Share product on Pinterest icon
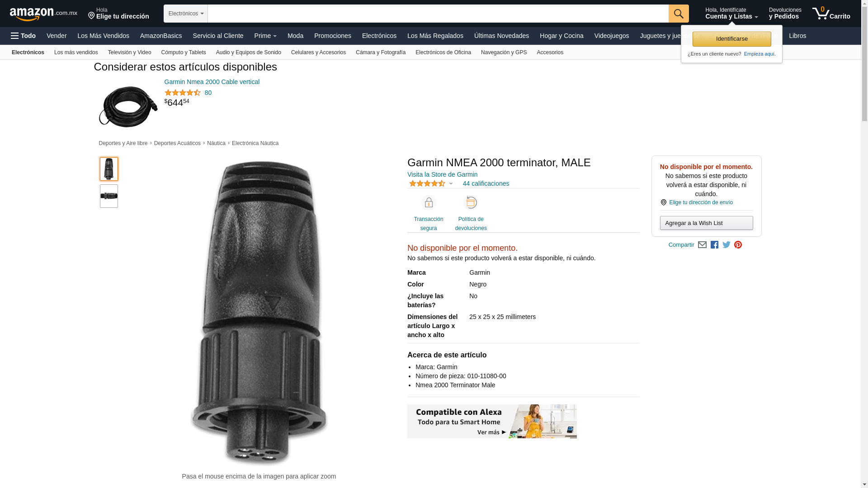The image size is (868, 488). 738,245
